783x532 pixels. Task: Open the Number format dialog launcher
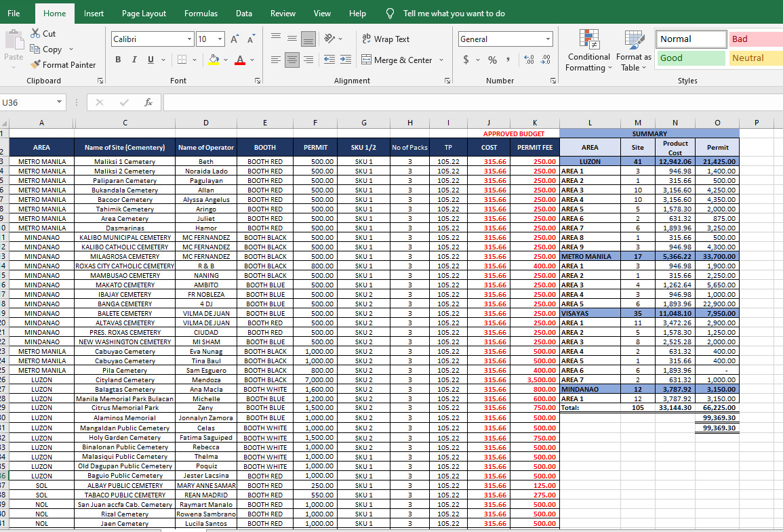pos(553,81)
